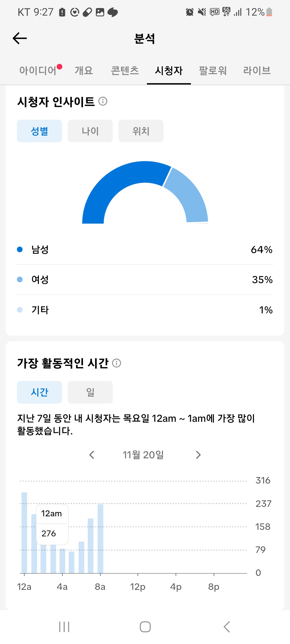The height and width of the screenshot is (644, 290).
Task: Open the 콘텐츠 tab
Action: [x=125, y=71]
